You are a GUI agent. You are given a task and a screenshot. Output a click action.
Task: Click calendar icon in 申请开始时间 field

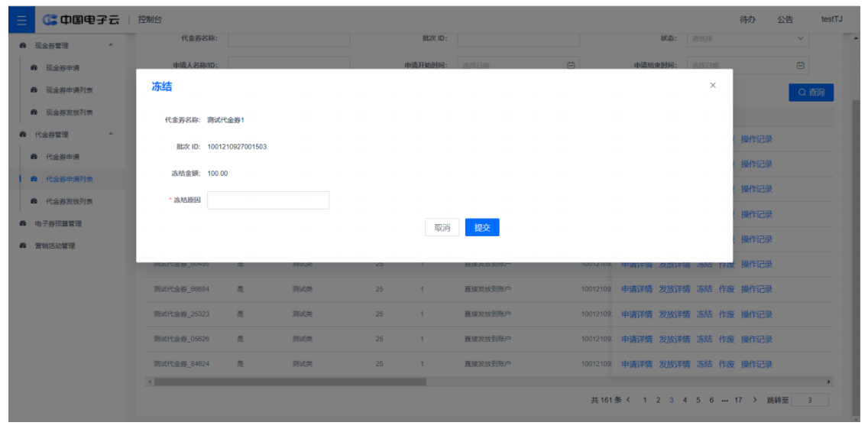click(571, 65)
